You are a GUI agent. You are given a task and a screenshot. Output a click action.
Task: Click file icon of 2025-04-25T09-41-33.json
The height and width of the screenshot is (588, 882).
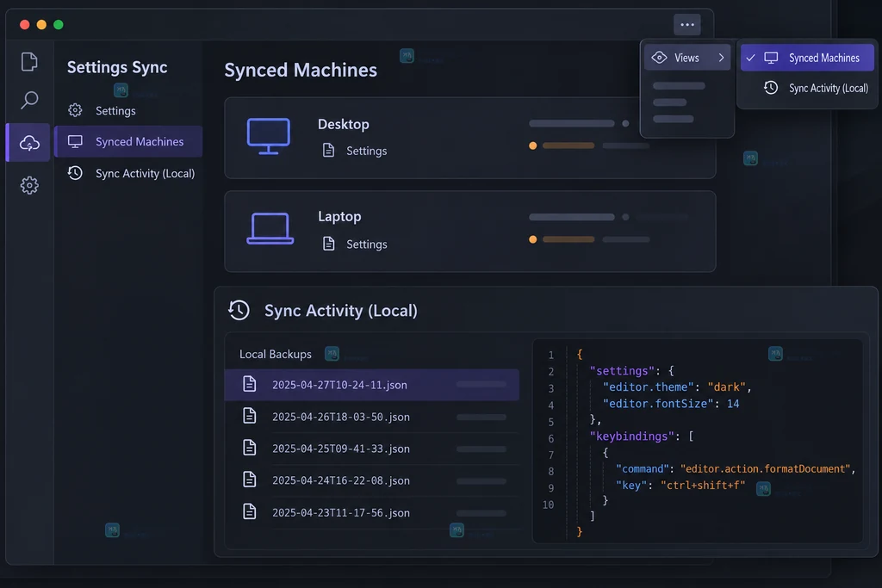[x=249, y=448]
